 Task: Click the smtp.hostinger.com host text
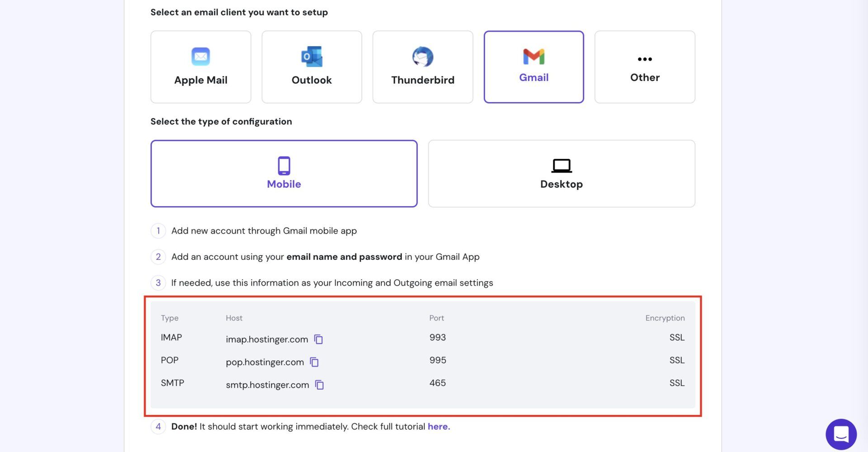(x=267, y=385)
